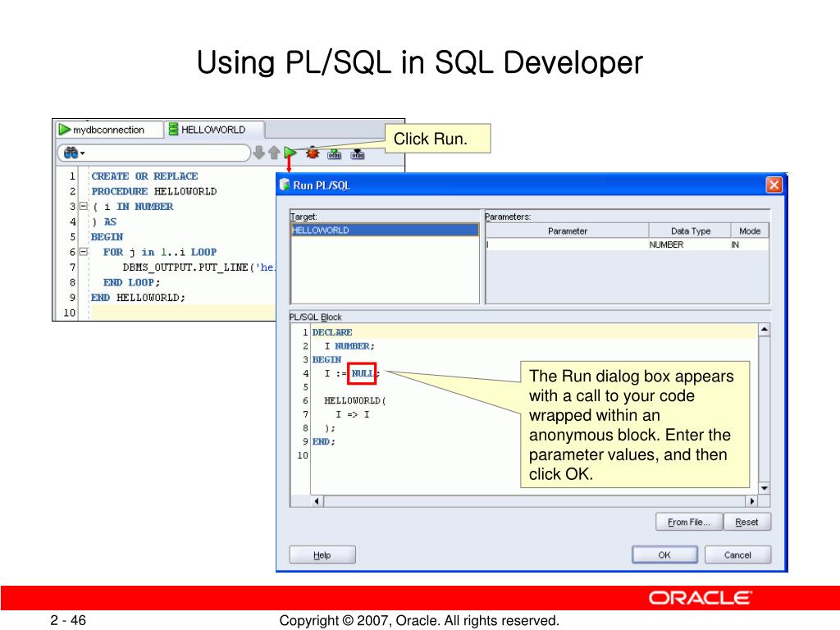
Task: Click the Help button
Action: (322, 555)
